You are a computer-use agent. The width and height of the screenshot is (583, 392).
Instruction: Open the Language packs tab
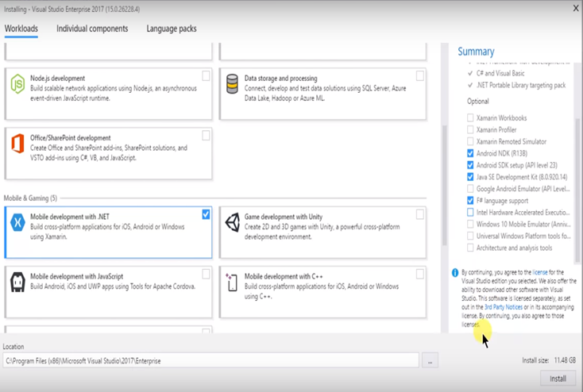coord(172,29)
